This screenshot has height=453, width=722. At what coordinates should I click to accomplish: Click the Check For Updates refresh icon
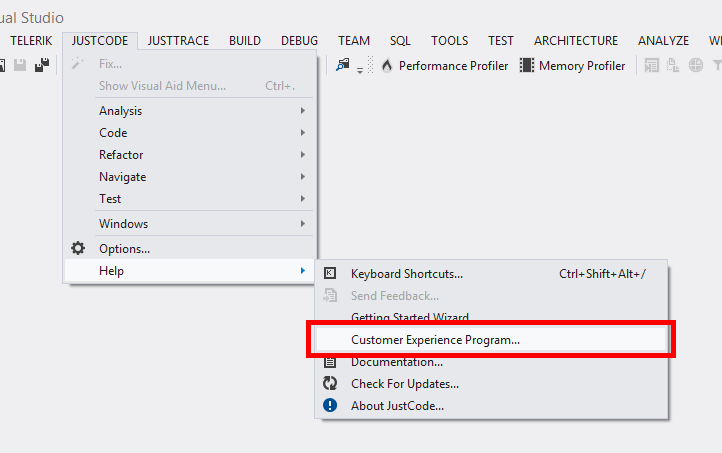coord(330,383)
